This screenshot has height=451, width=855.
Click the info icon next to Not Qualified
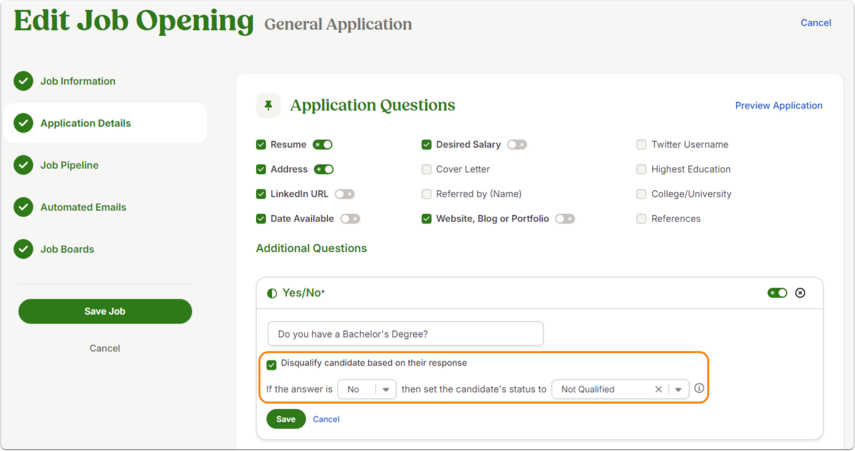(699, 388)
